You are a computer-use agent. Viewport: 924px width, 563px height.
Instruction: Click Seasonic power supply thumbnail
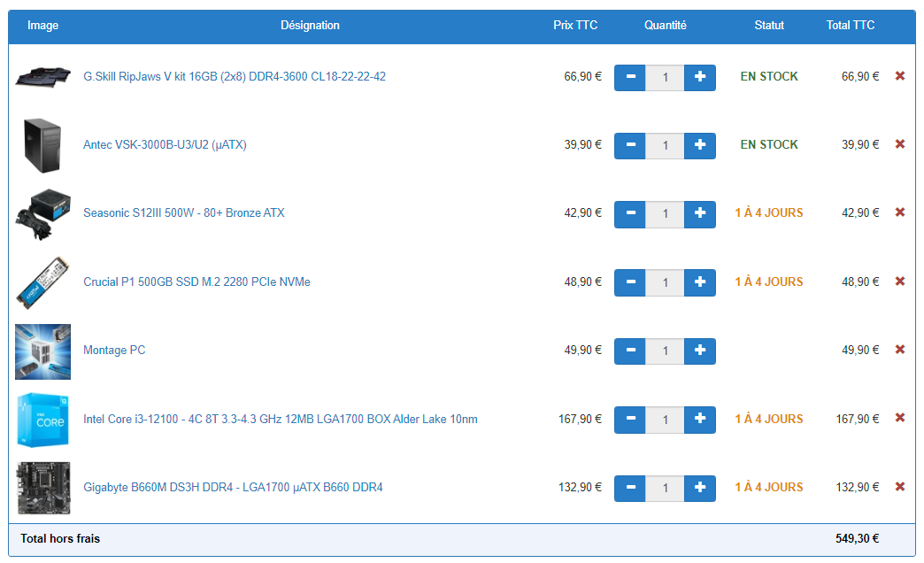click(42, 214)
